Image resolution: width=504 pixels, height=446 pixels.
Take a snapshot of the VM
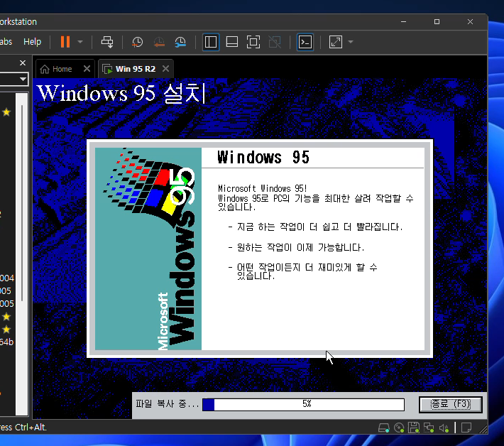pyautogui.click(x=137, y=42)
